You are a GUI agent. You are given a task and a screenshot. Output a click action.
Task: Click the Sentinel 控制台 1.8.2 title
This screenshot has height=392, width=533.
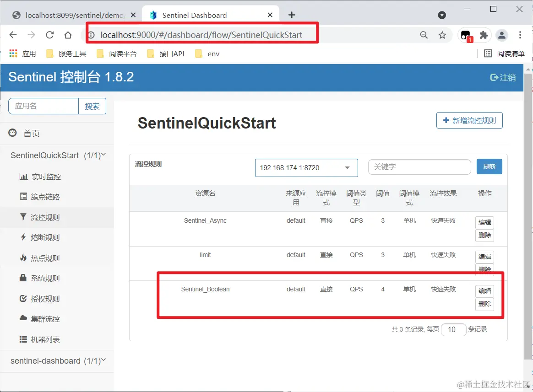(71, 77)
